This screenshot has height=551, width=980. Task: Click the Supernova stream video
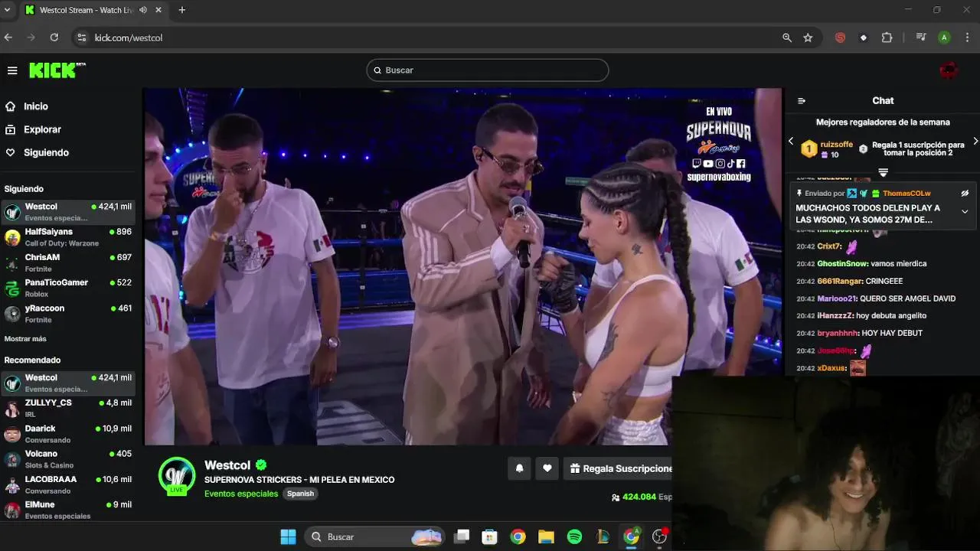click(x=463, y=266)
